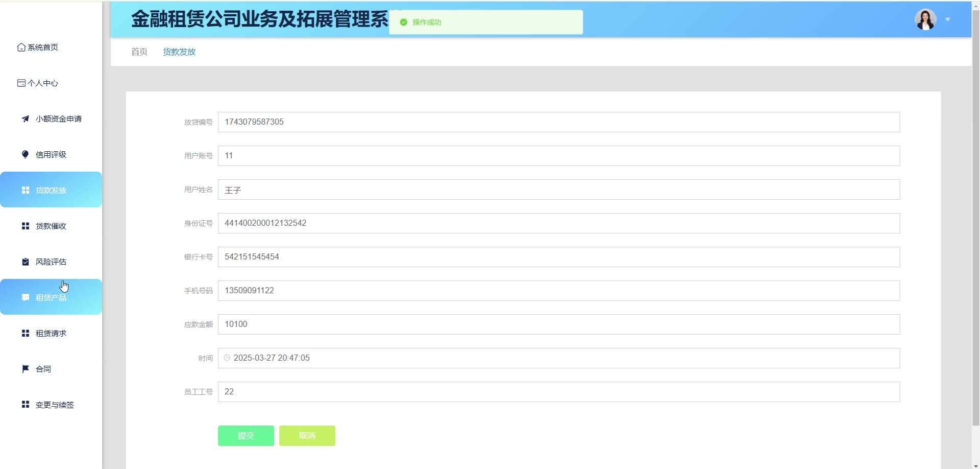Click the 应款金额 field label
Viewport: 980px width, 469px height.
(199, 324)
